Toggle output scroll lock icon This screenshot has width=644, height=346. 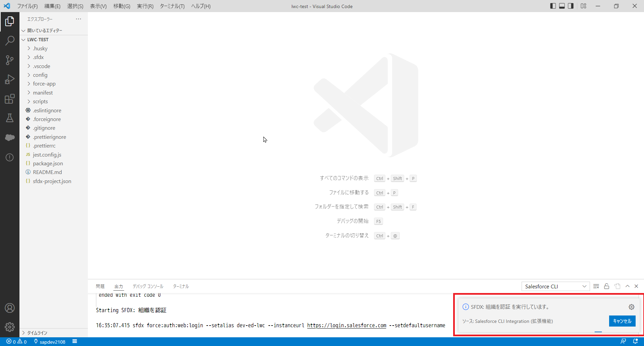[606, 286]
